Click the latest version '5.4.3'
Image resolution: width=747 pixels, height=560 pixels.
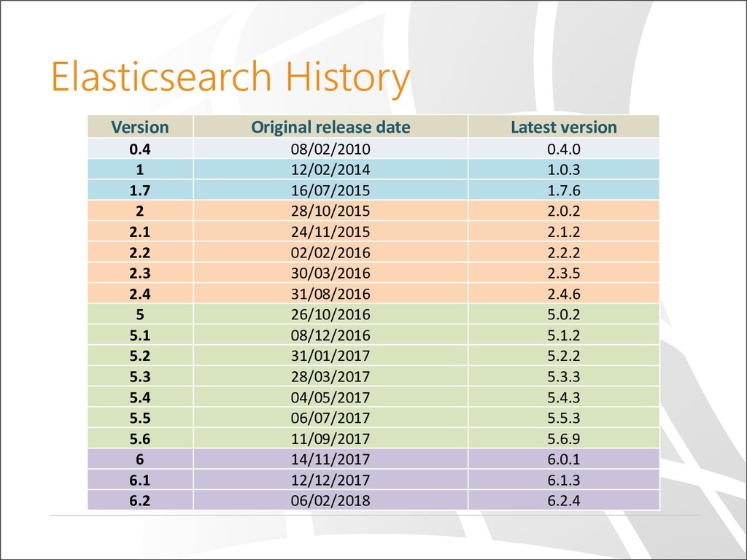tap(564, 397)
